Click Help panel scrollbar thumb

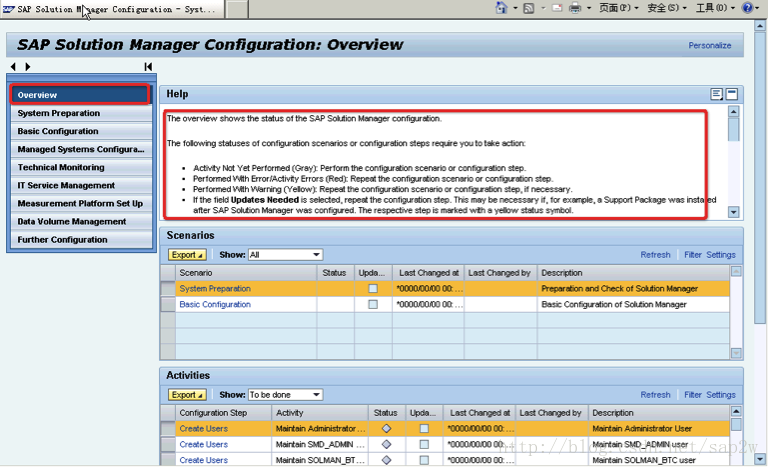[x=734, y=130]
